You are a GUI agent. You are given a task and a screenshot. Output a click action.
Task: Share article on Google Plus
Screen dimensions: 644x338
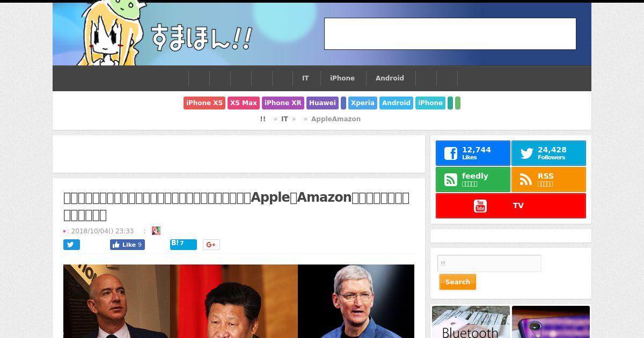211,245
